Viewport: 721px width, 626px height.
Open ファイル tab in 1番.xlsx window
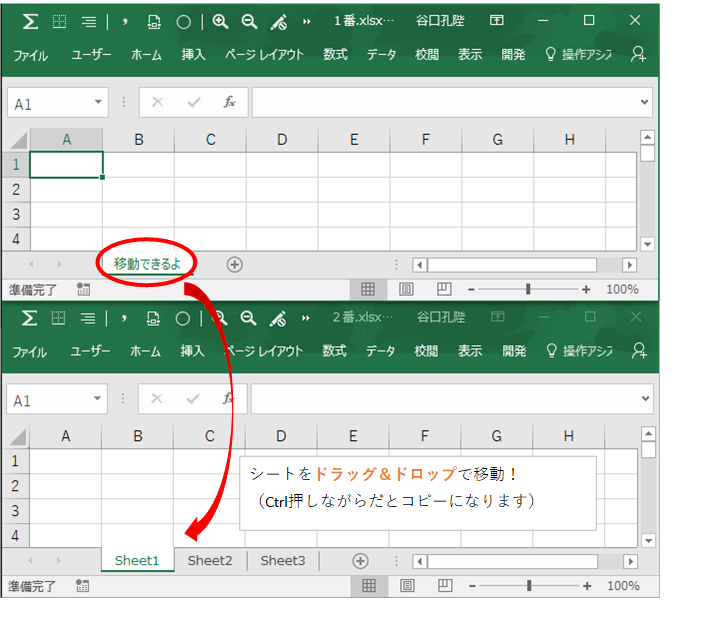tap(30, 55)
